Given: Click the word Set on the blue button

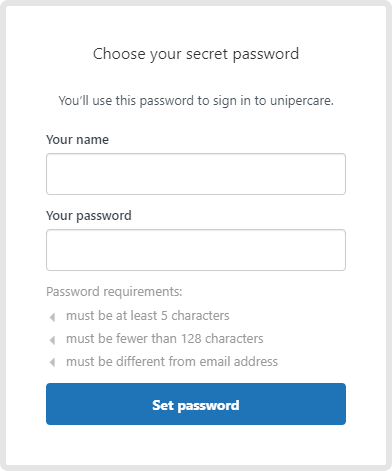Looking at the screenshot, I should tap(163, 405).
